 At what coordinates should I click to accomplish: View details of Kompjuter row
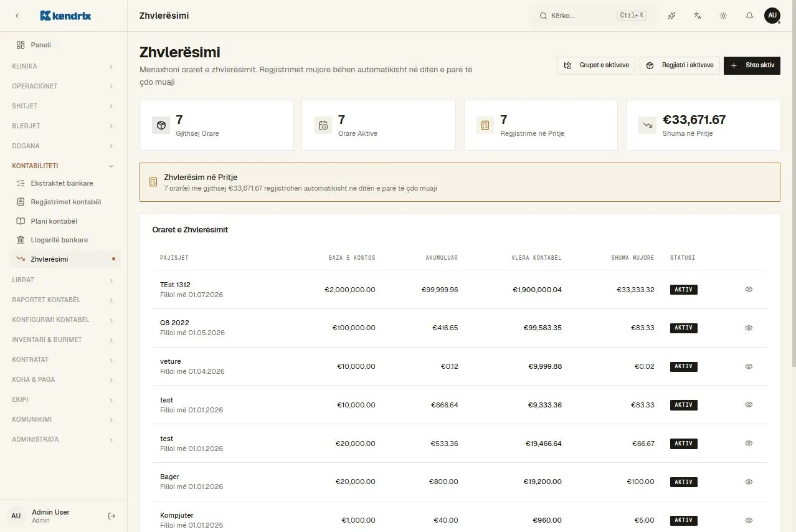[749, 520]
